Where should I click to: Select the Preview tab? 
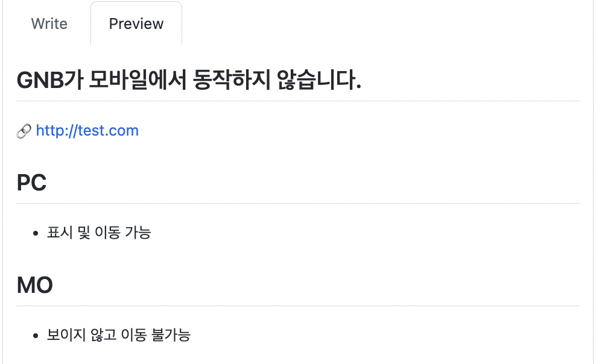(x=136, y=24)
